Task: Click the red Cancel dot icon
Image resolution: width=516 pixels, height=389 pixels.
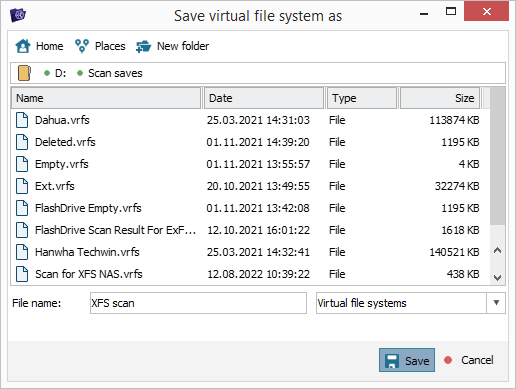Action: point(448,360)
